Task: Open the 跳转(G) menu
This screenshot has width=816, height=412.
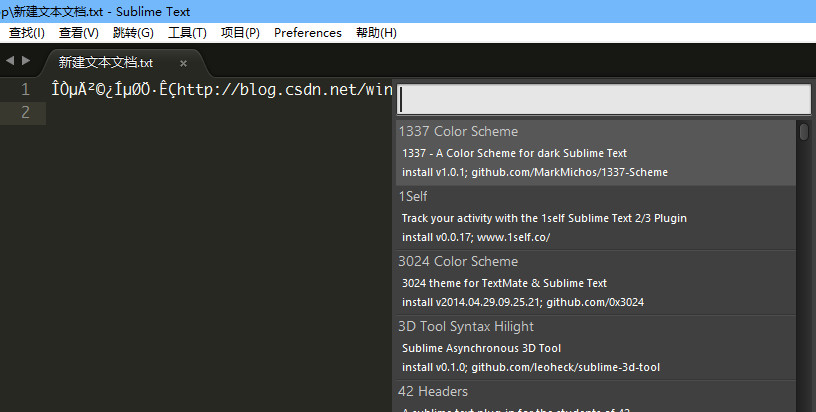Action: 133,33
